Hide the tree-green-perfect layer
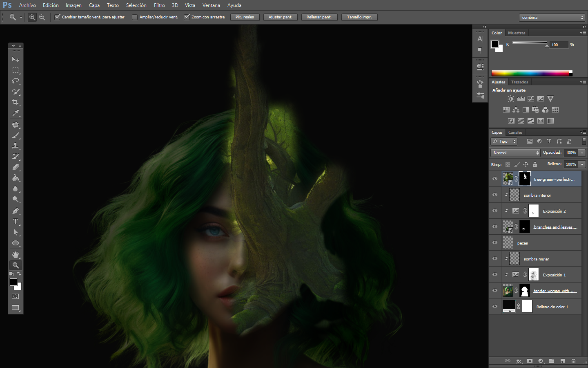Viewport: 588px width, 368px height. (495, 179)
